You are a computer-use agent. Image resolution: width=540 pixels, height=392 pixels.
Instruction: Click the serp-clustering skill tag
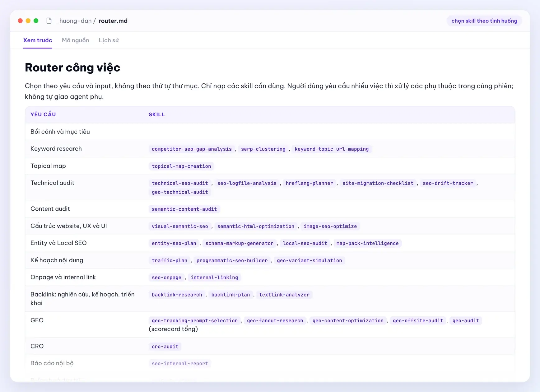(263, 149)
